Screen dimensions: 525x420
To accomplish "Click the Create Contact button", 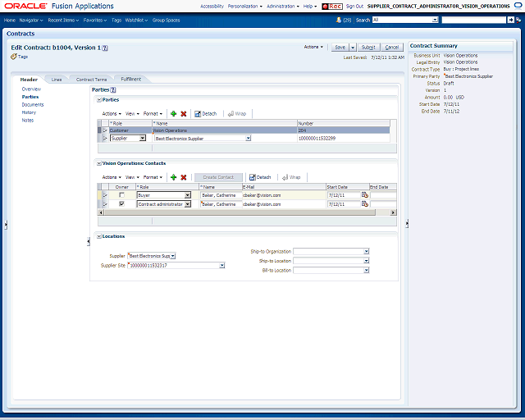I will pyautogui.click(x=218, y=177).
